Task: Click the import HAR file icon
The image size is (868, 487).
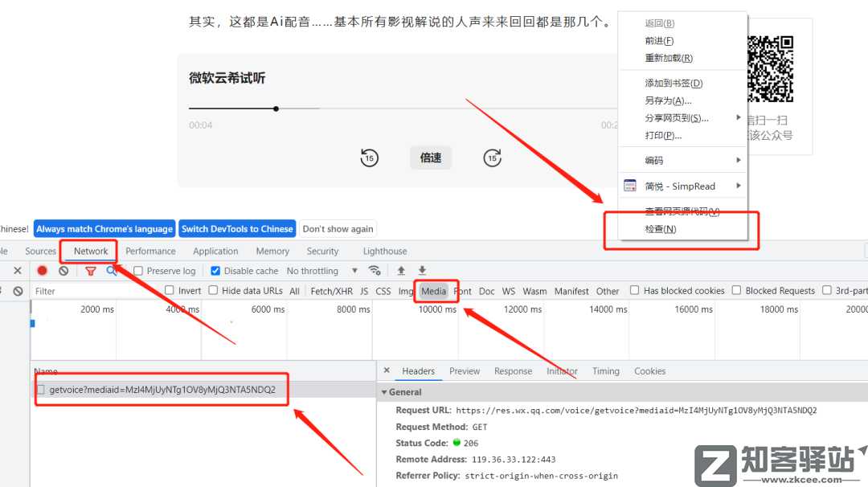Action: point(402,271)
